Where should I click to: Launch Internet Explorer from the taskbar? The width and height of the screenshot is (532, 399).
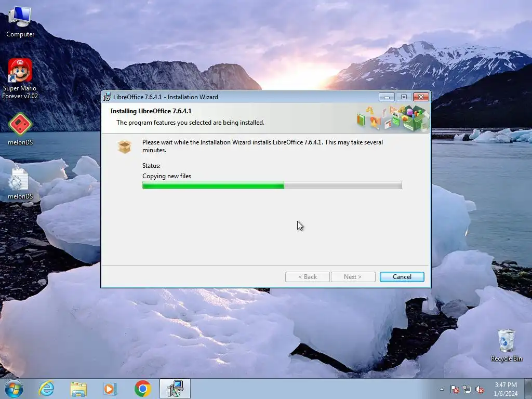tap(46, 389)
